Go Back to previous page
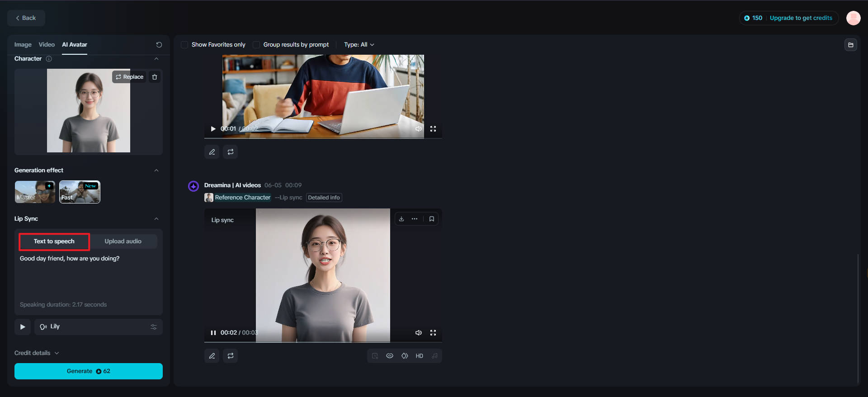Image resolution: width=868 pixels, height=397 pixels. [x=26, y=18]
